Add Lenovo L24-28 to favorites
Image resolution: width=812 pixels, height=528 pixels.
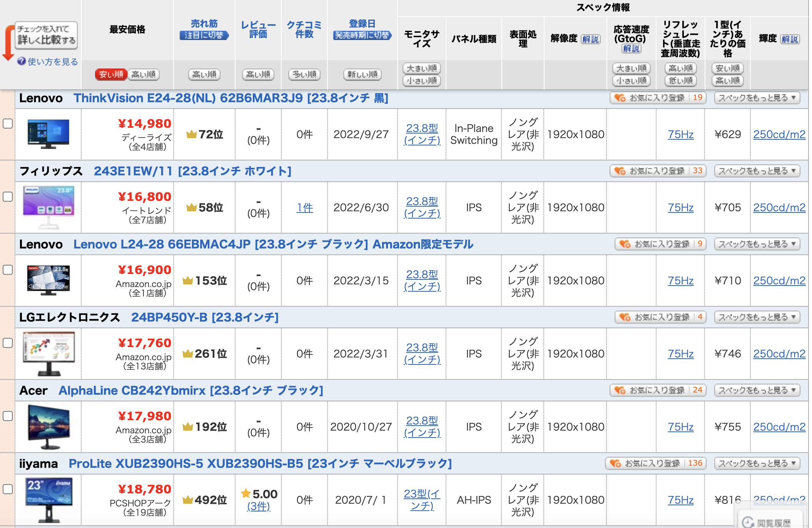pyautogui.click(x=660, y=244)
